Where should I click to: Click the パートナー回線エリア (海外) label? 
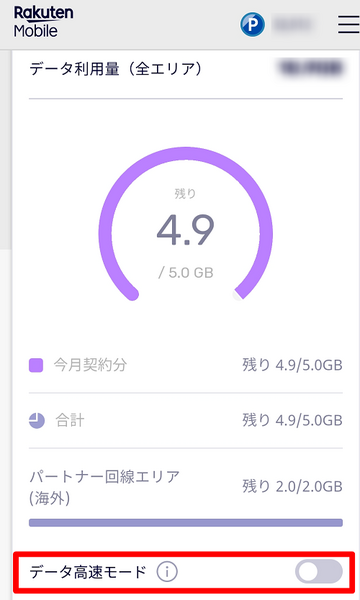coord(104,488)
